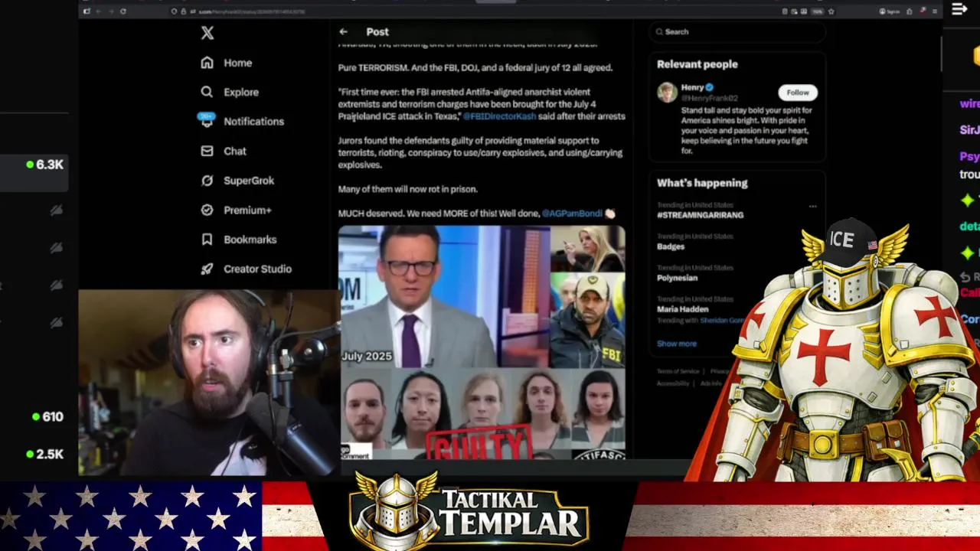Open the GUILTY mugshots image

coord(482,415)
